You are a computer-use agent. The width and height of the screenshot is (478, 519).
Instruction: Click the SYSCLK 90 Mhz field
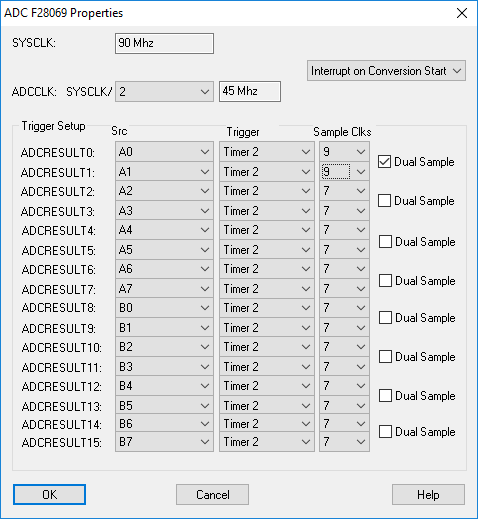point(164,43)
